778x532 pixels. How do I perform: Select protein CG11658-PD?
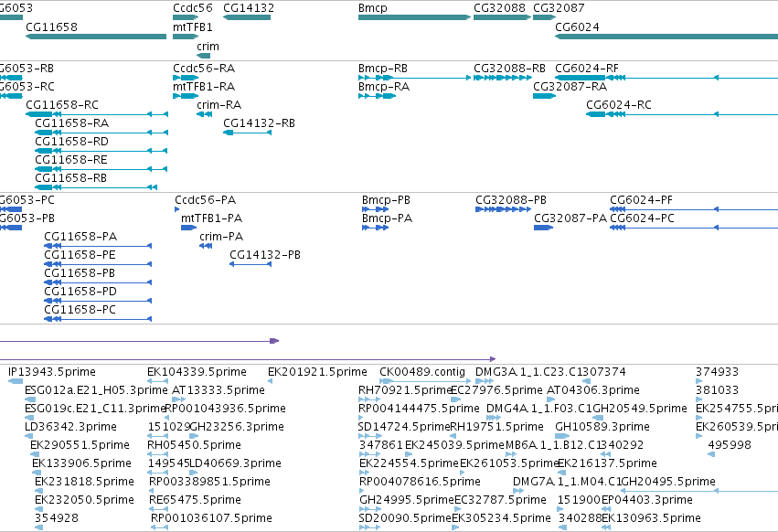coord(98,301)
